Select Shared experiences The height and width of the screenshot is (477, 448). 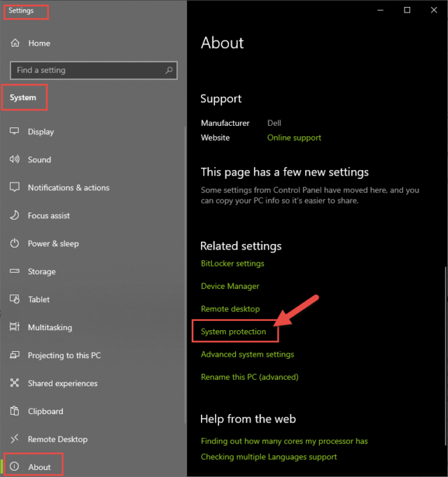92,383
